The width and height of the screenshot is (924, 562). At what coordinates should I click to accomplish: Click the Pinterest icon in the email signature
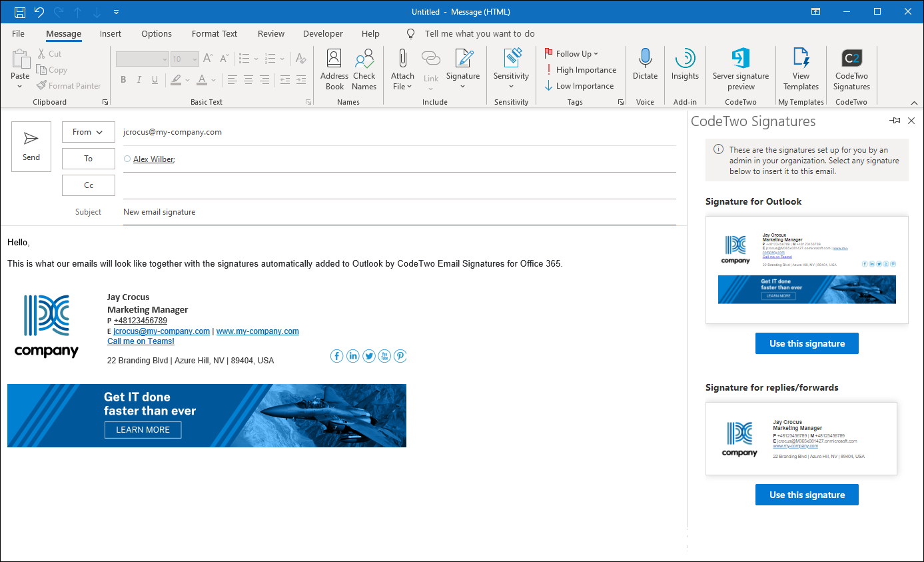click(x=400, y=356)
